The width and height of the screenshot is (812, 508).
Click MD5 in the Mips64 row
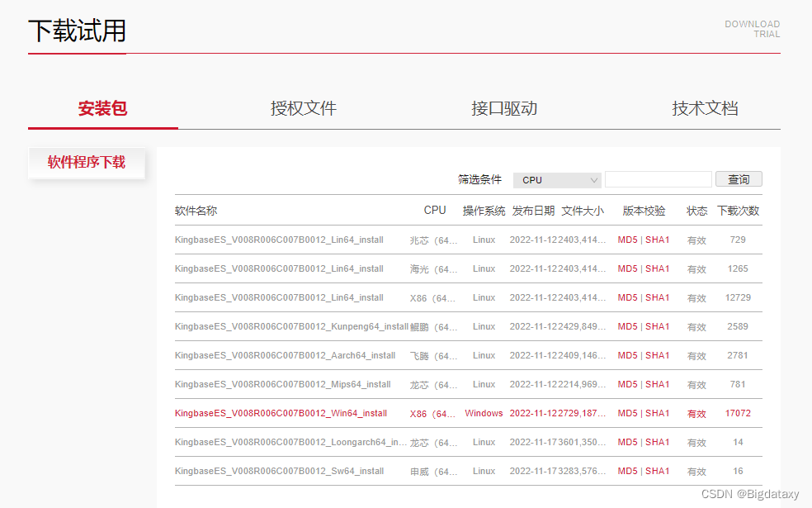tap(627, 385)
